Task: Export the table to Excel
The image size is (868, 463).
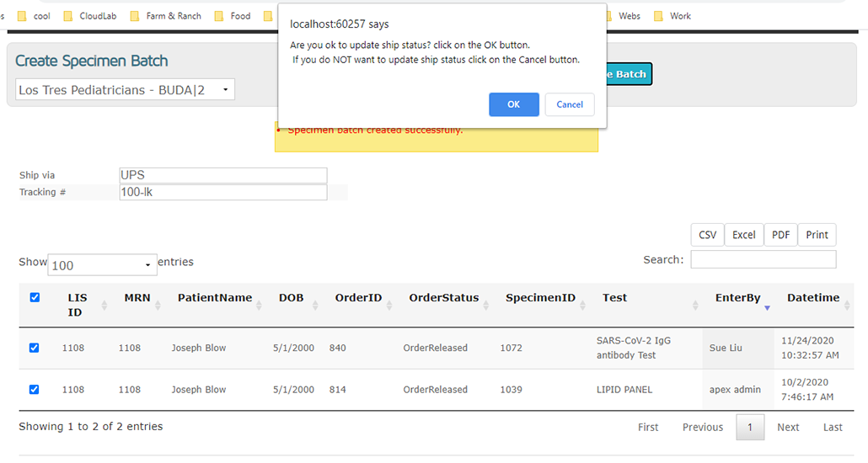Action: point(744,235)
